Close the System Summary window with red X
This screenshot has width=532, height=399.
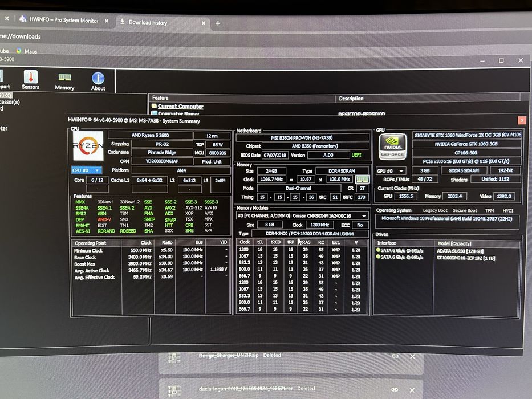point(522,120)
